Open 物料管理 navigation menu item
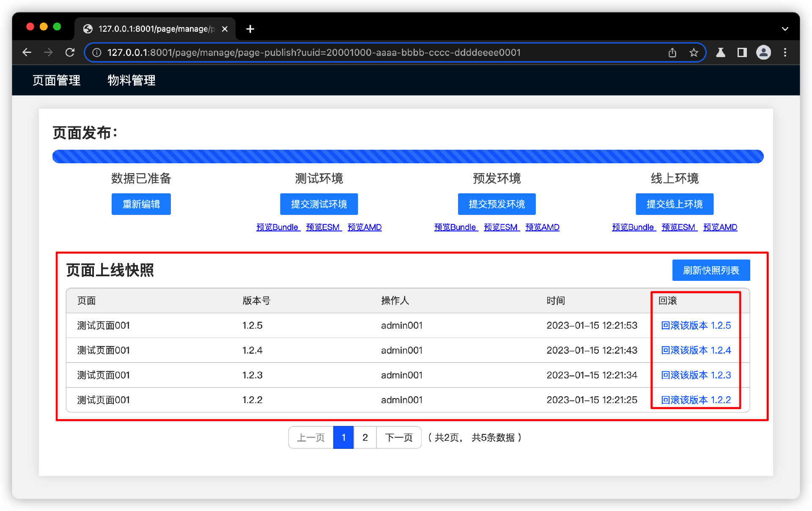The width and height of the screenshot is (812, 511). point(131,80)
